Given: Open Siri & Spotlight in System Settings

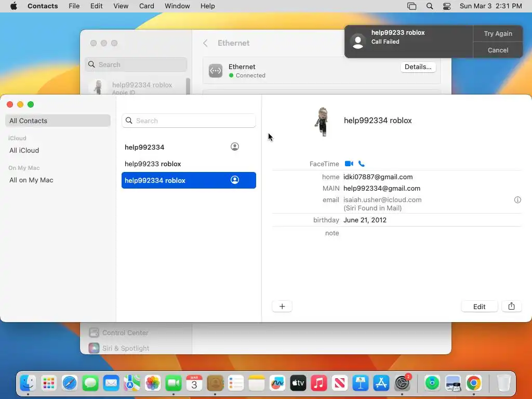Looking at the screenshot, I should click(126, 348).
